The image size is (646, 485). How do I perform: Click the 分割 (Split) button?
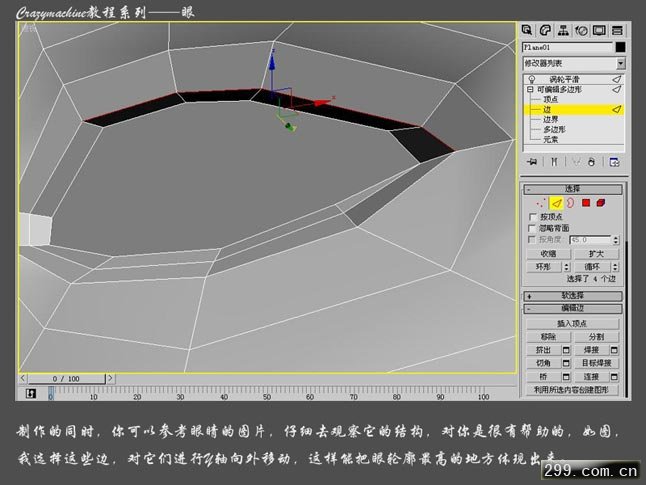point(596,337)
